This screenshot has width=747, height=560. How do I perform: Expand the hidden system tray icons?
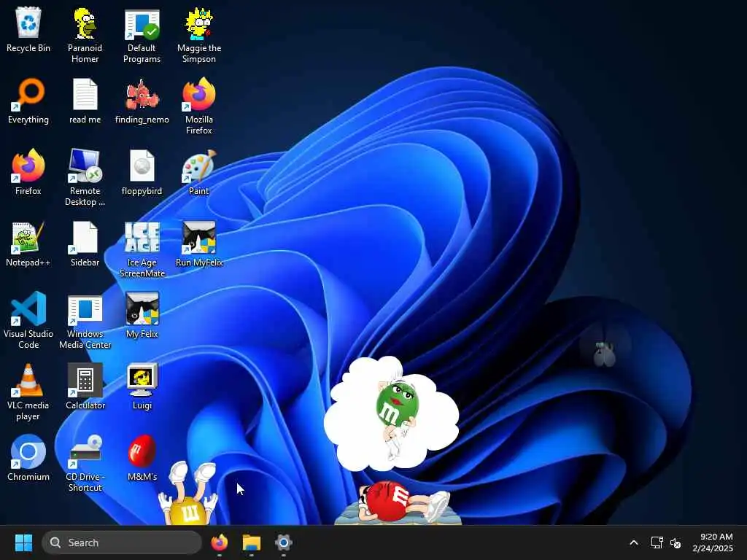click(634, 542)
